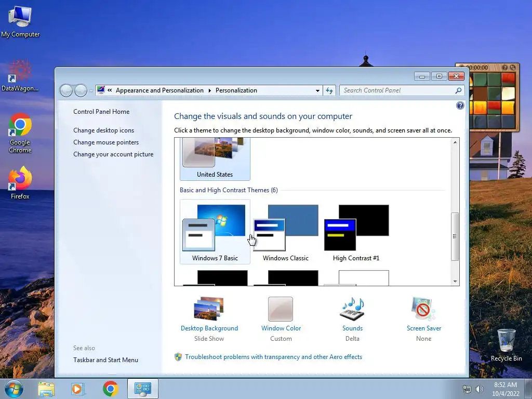Click the Desktop Background text link
532x399 pixels.
(209, 328)
